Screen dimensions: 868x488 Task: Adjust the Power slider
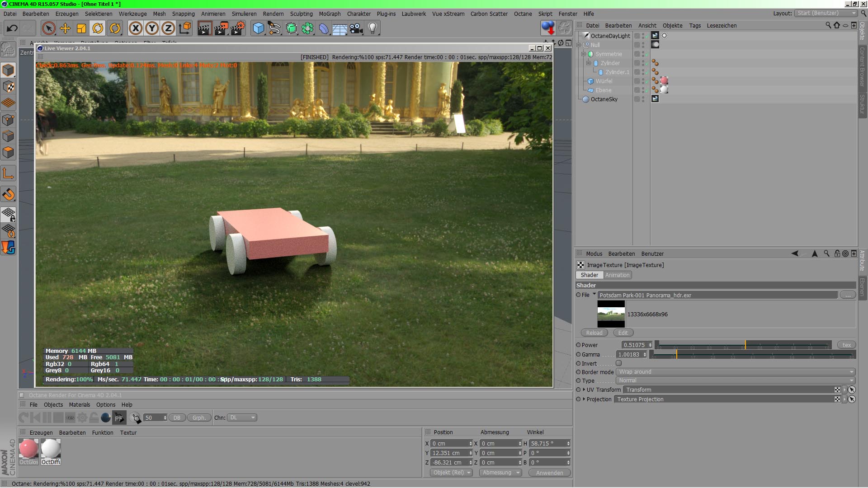click(745, 345)
